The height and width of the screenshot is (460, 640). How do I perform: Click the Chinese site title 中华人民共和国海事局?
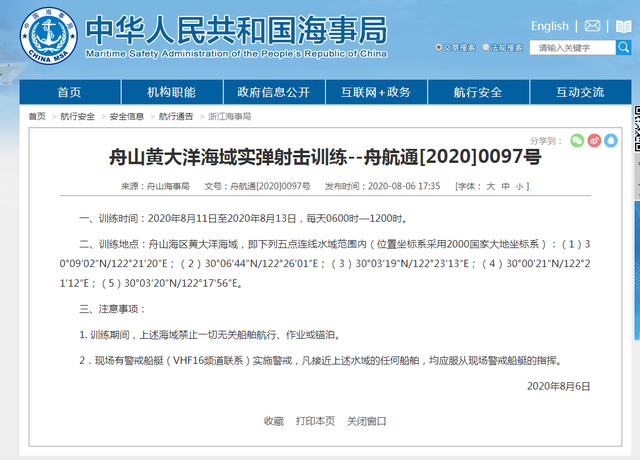point(236,29)
